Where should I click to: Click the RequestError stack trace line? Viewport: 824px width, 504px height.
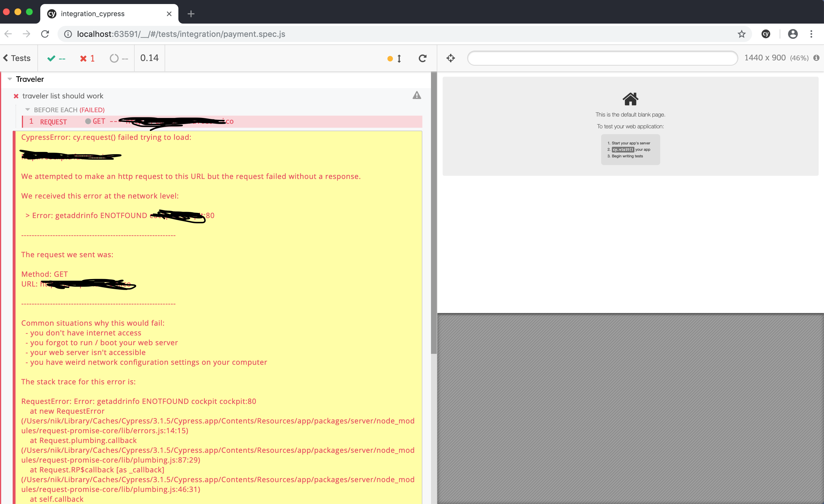138,401
